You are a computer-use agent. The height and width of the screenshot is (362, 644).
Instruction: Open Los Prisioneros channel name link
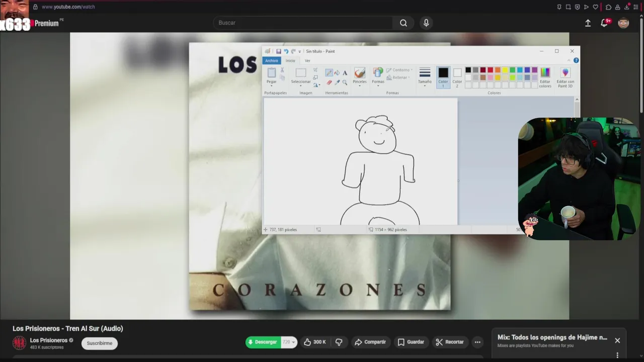pos(49,340)
